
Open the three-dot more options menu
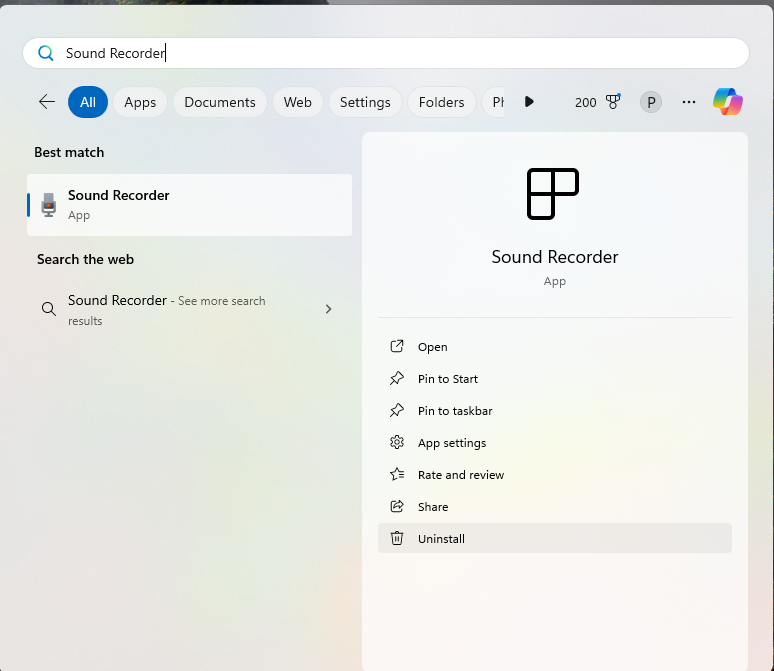[x=688, y=102]
